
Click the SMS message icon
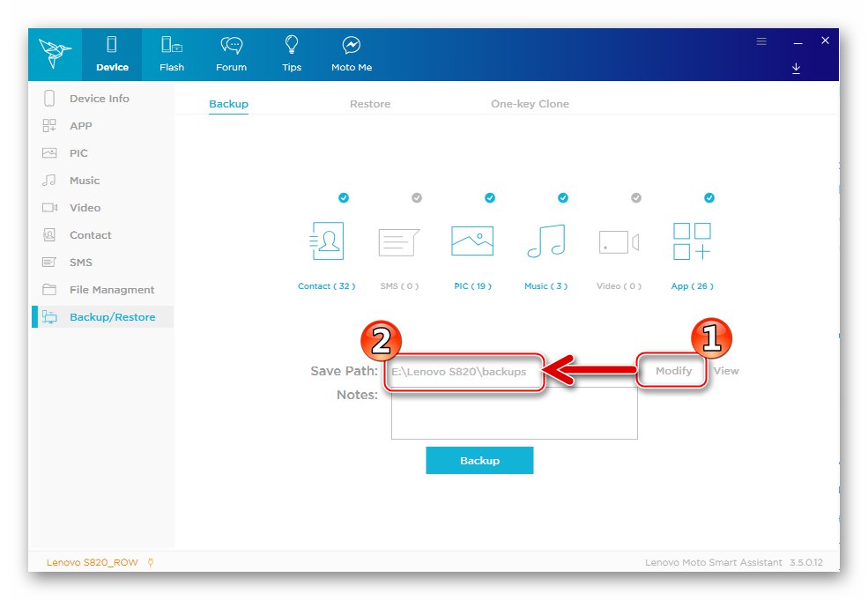[399, 242]
